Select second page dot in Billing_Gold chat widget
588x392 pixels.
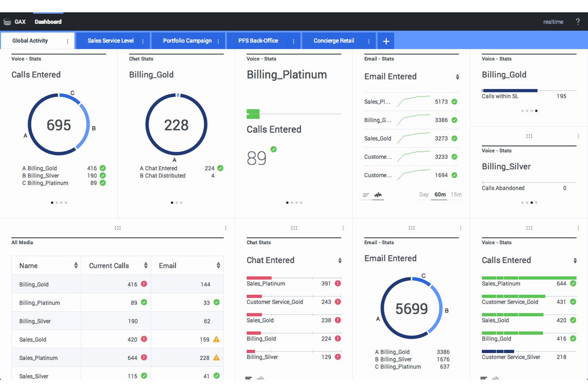(176, 203)
